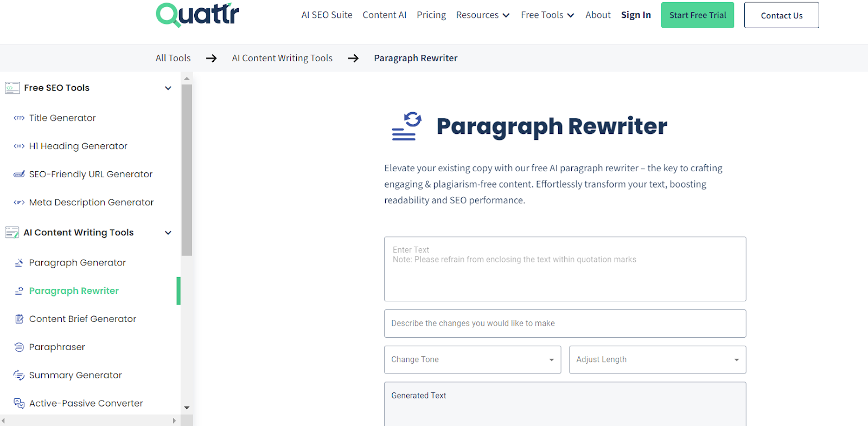Viewport: 868px width, 426px height.
Task: Open Paragraph Generator tool
Action: pos(78,263)
